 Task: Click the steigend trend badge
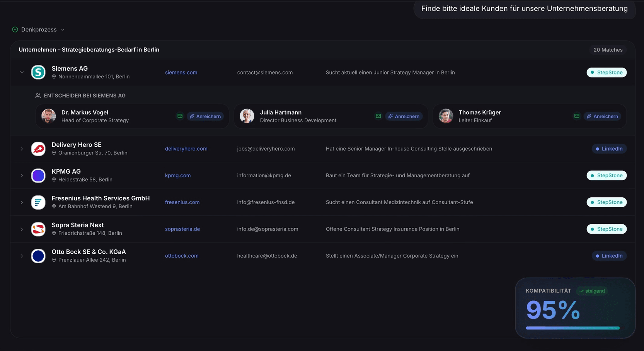[x=592, y=291]
